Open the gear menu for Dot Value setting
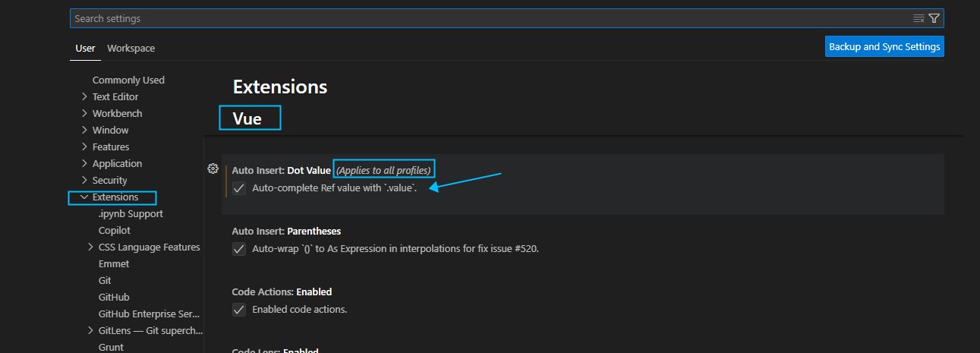This screenshot has width=980, height=353. 213,169
